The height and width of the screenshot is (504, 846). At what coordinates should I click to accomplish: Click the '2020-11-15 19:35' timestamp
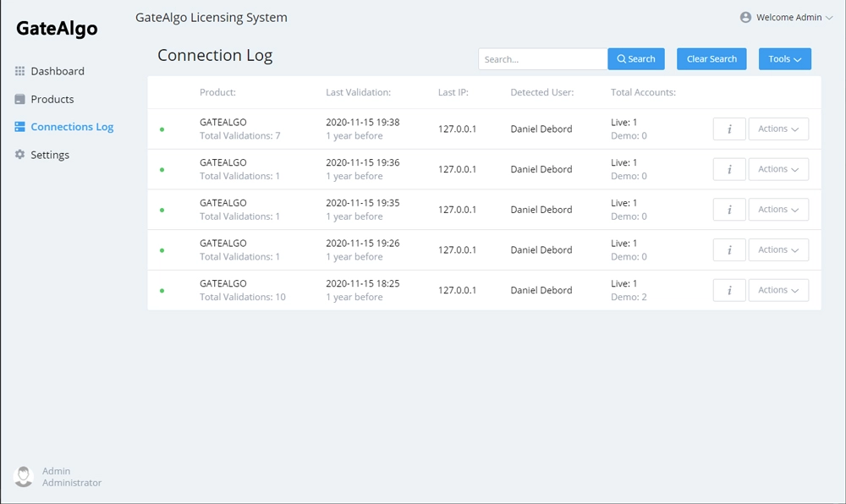point(363,203)
